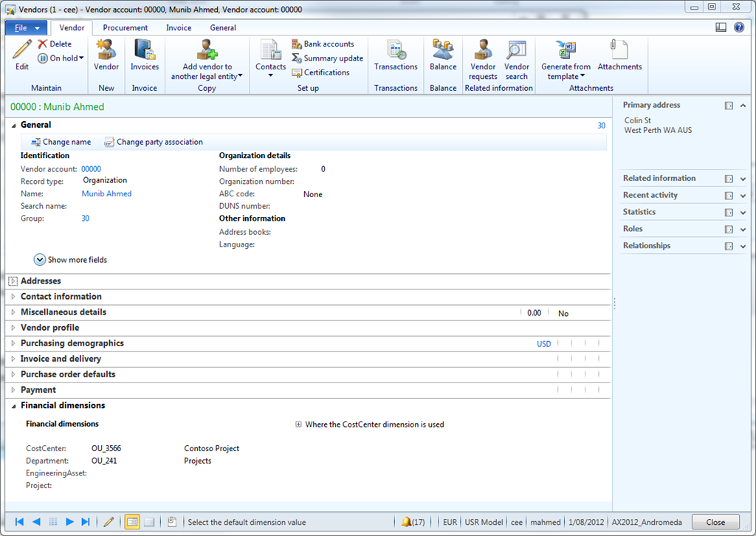Go to next record
Viewport: 756px width, 536px height.
pyautogui.click(x=69, y=521)
